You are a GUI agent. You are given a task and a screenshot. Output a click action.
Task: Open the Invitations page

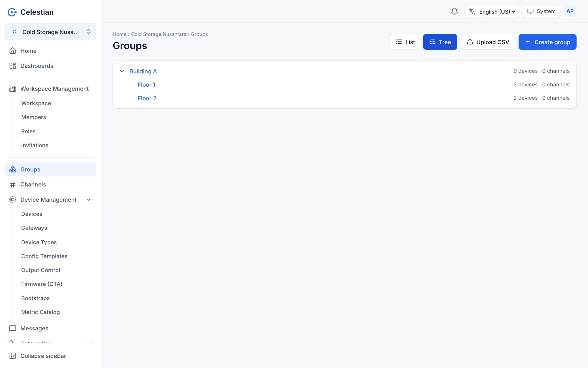[35, 145]
